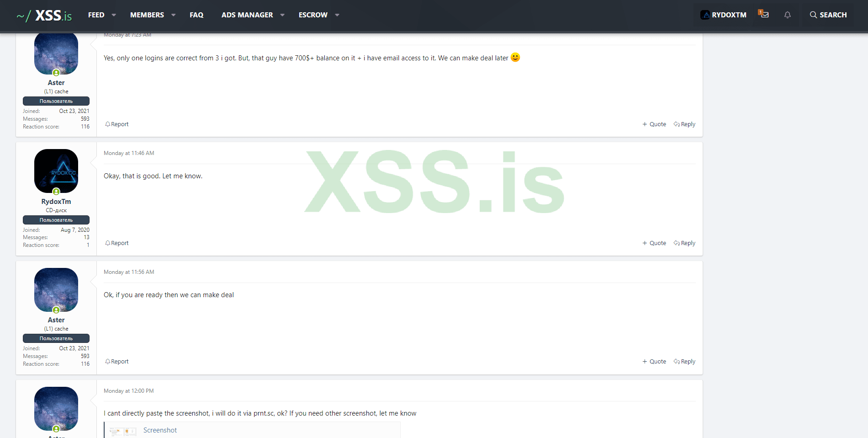This screenshot has height=438, width=868.
Task: Open the Members menu item
Action: 147,15
